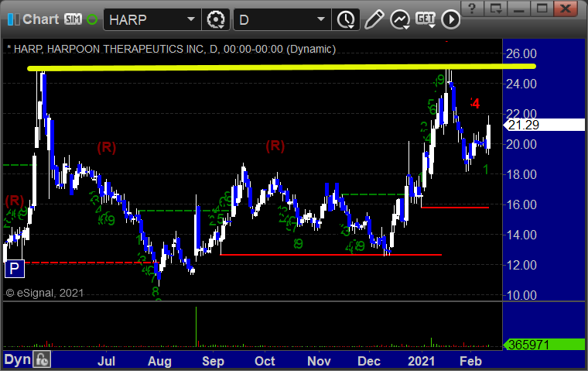Click the 26.00 price axis label
This screenshot has height=371, width=588.
521,53
